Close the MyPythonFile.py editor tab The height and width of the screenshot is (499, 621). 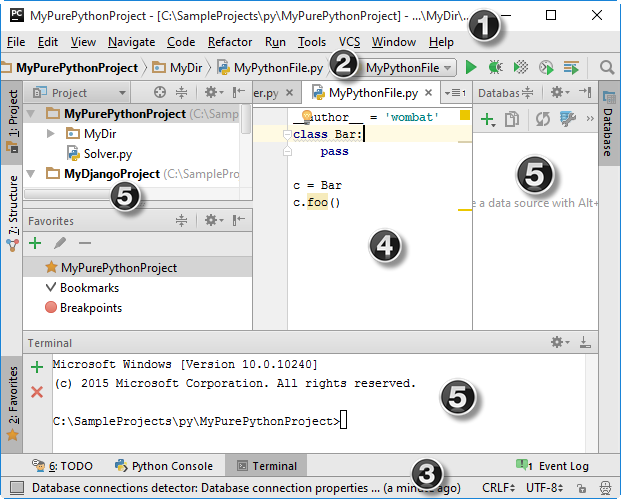point(428,93)
